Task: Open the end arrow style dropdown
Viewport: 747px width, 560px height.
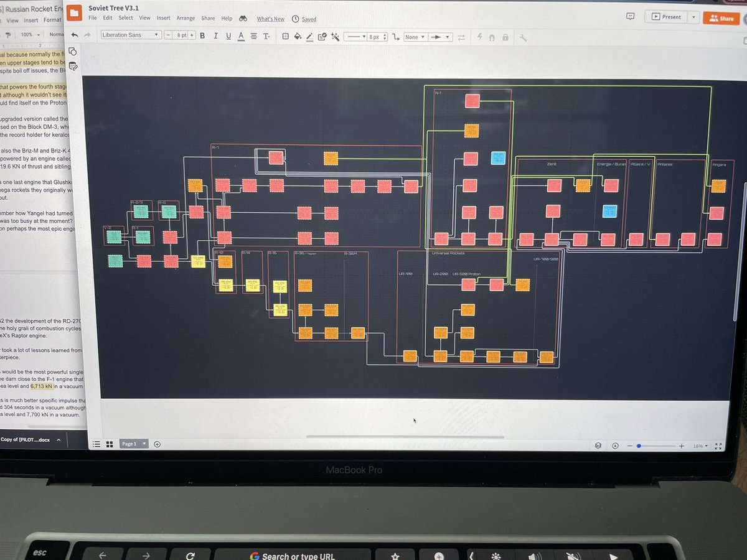Action: pyautogui.click(x=440, y=37)
